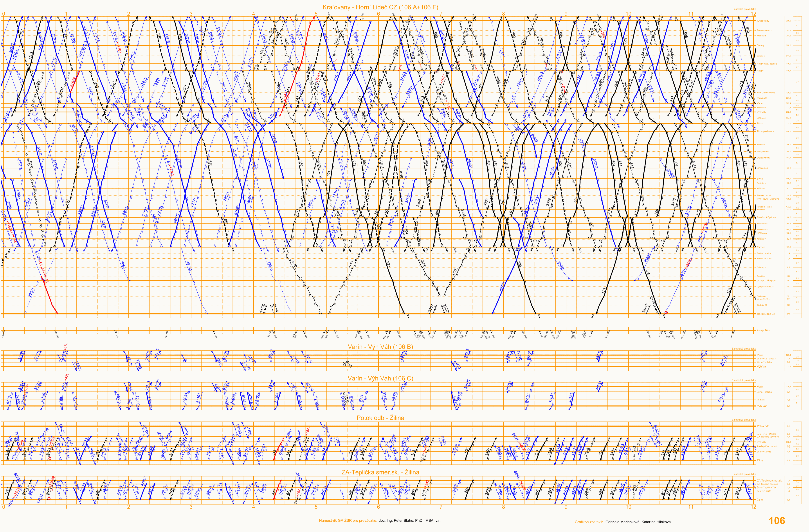Select the 'Kraľovany' station label
The image size is (809, 532).
pyautogui.click(x=763, y=21)
